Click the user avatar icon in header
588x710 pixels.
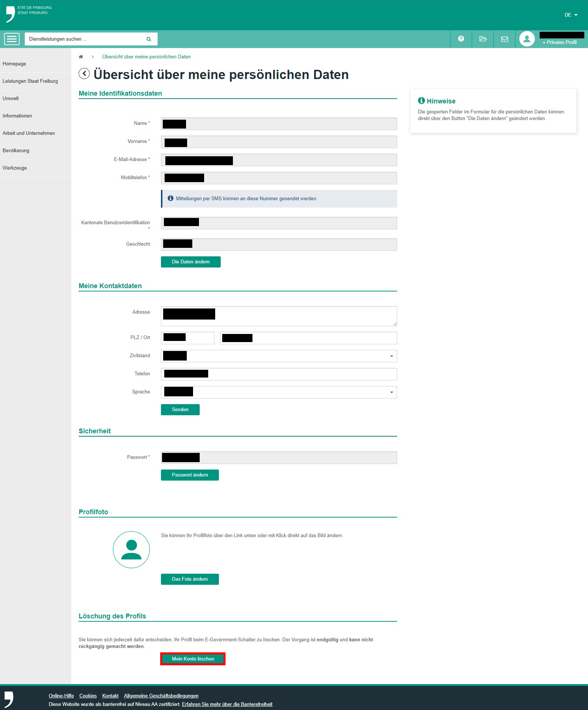point(527,39)
